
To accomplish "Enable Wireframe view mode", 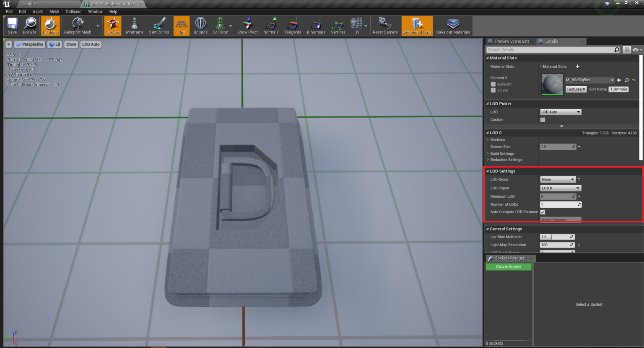I will (x=134, y=26).
